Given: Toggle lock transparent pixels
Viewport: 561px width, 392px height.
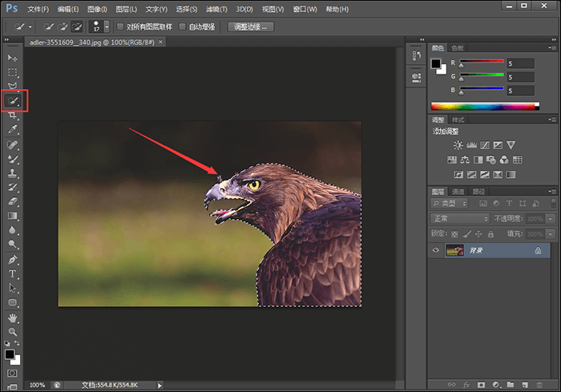Looking at the screenshot, I should [454, 234].
